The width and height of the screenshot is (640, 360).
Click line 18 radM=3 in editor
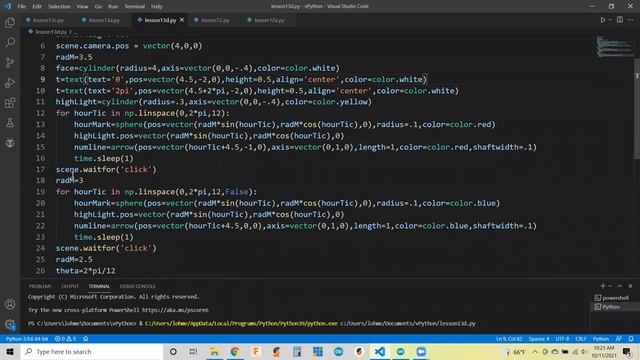[69, 180]
